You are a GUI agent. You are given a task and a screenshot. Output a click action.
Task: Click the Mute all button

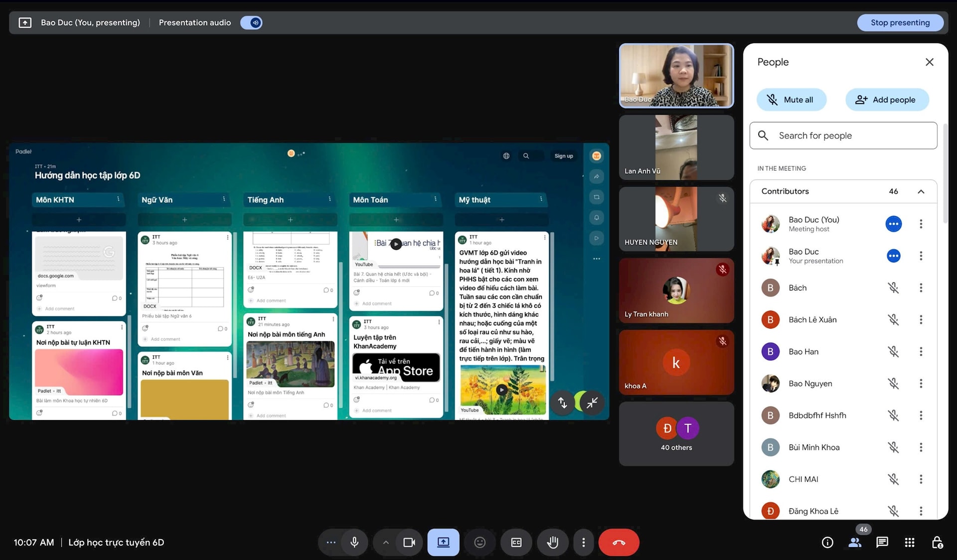pyautogui.click(x=791, y=100)
